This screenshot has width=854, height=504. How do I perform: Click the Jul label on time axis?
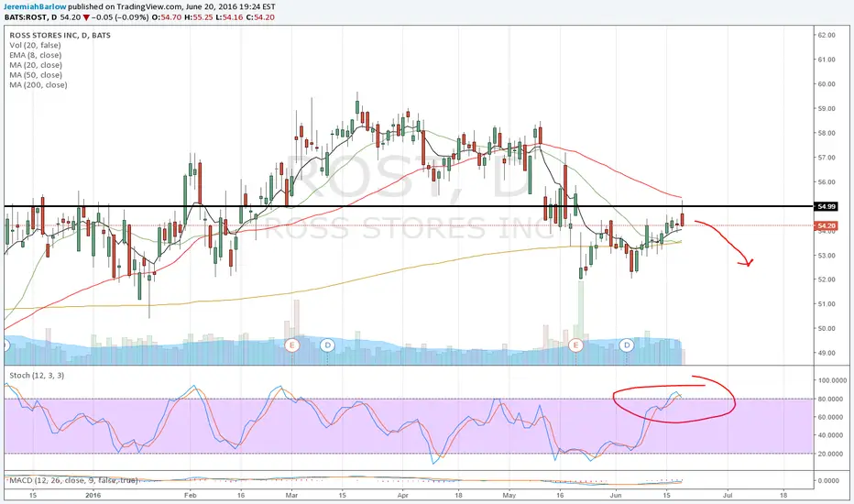(728, 495)
